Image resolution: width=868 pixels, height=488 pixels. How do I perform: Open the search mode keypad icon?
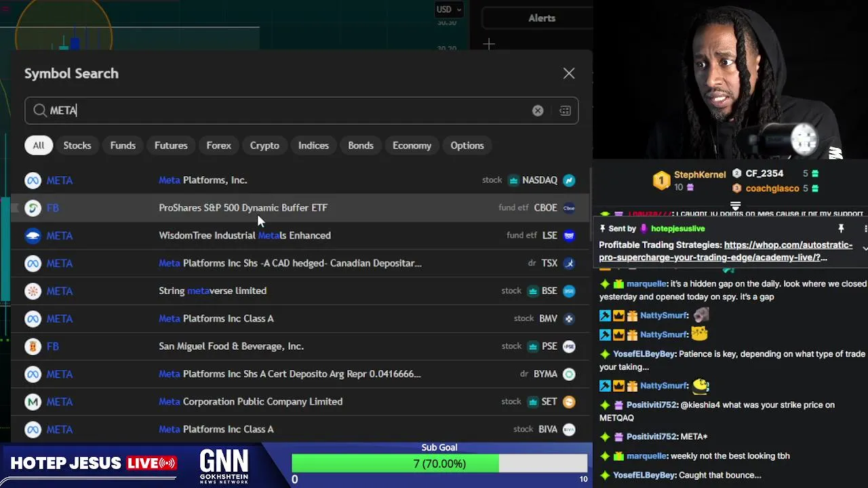(565, 110)
